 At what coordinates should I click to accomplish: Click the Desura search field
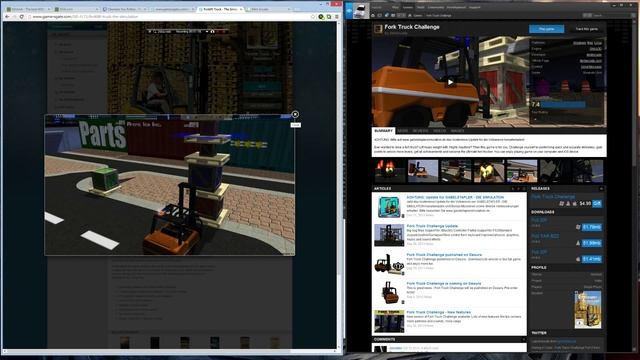[x=612, y=16]
